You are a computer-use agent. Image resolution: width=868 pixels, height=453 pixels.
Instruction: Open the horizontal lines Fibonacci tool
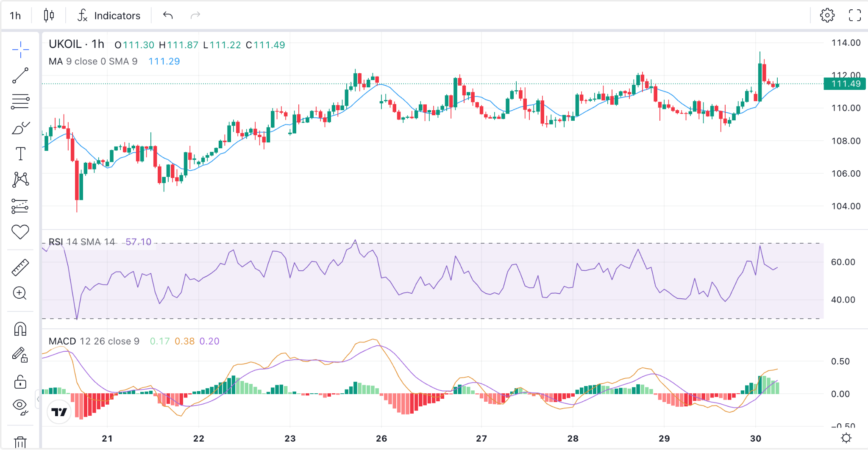coord(20,102)
